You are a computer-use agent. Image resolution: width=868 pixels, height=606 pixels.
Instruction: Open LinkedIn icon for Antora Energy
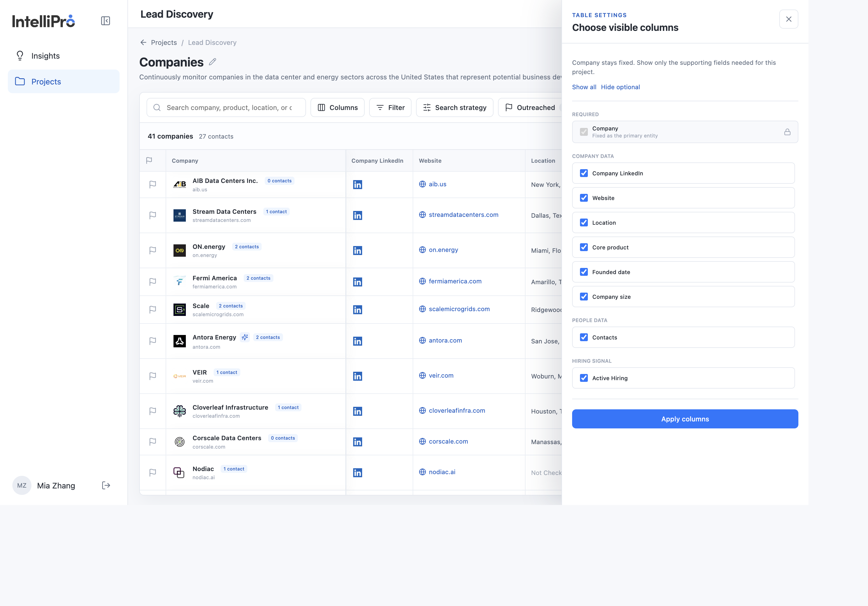tap(358, 341)
